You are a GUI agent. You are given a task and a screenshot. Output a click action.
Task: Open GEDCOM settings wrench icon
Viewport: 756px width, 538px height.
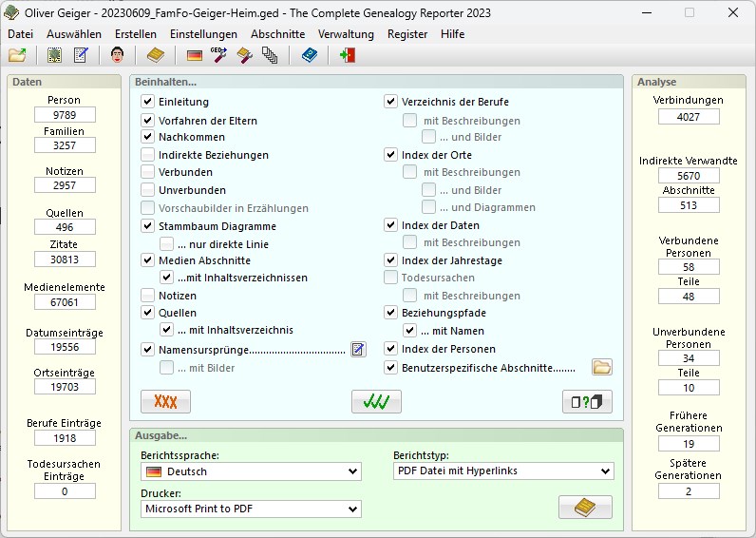pyautogui.click(x=219, y=55)
